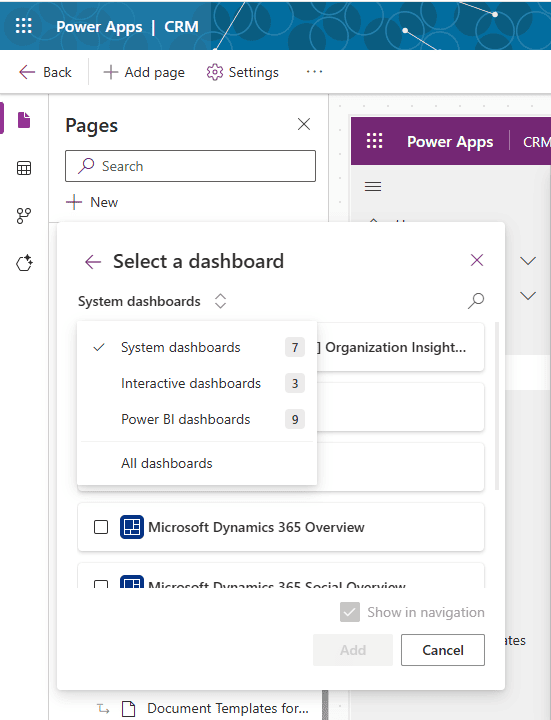Viewport: 551px width, 720px height.
Task: Open Settings from the command bar
Action: click(242, 72)
